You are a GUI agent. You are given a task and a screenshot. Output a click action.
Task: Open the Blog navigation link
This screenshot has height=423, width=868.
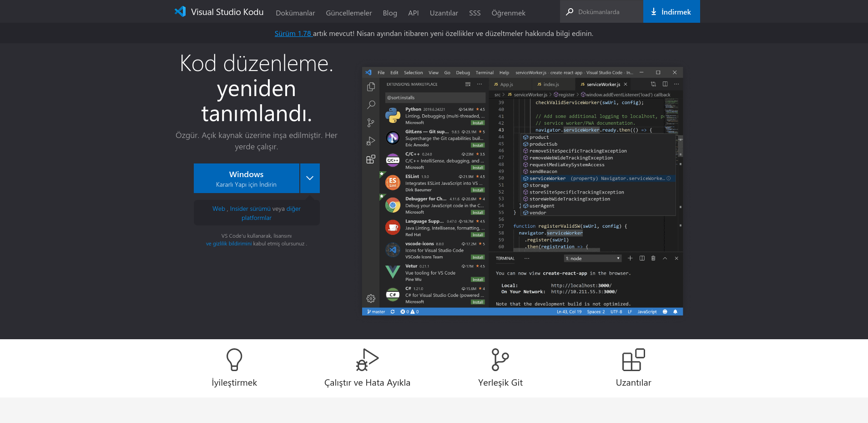pyautogui.click(x=390, y=13)
